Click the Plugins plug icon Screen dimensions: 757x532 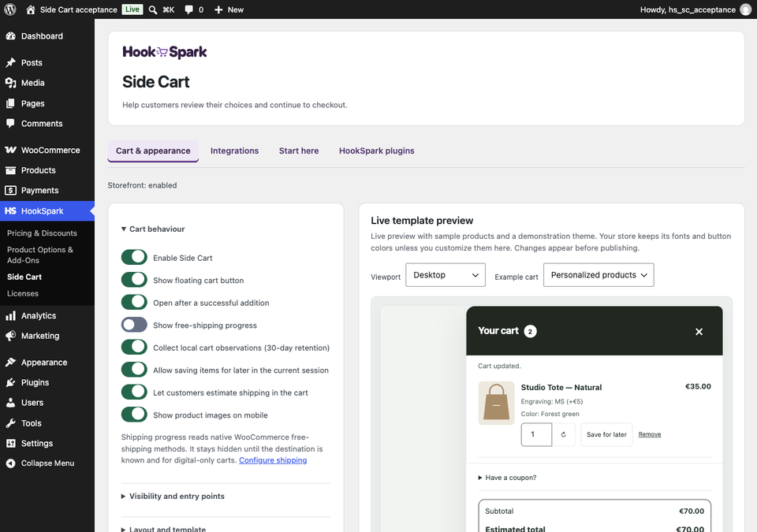[10, 382]
